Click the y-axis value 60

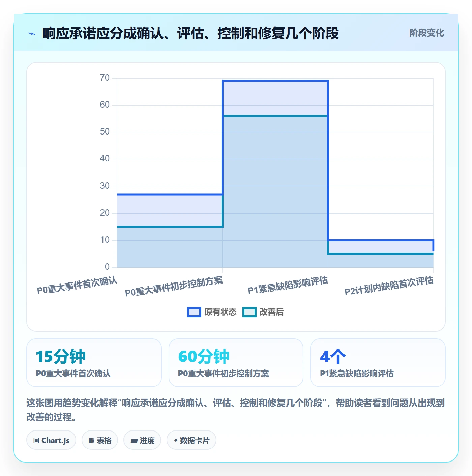tap(105, 105)
